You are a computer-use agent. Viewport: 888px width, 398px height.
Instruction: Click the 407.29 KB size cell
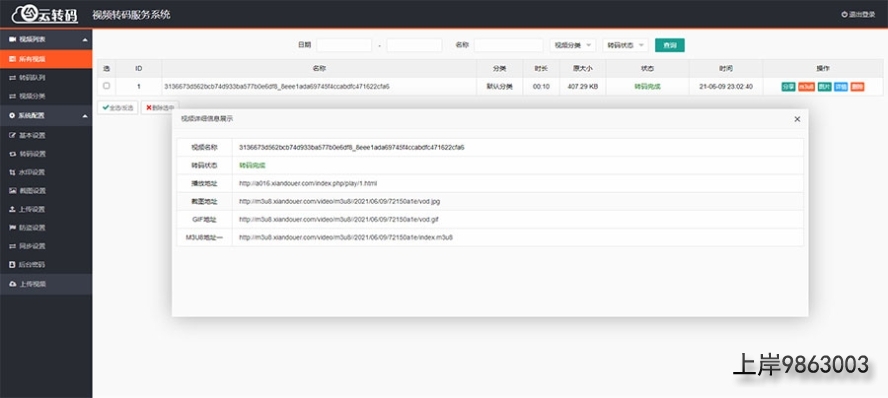(x=583, y=87)
